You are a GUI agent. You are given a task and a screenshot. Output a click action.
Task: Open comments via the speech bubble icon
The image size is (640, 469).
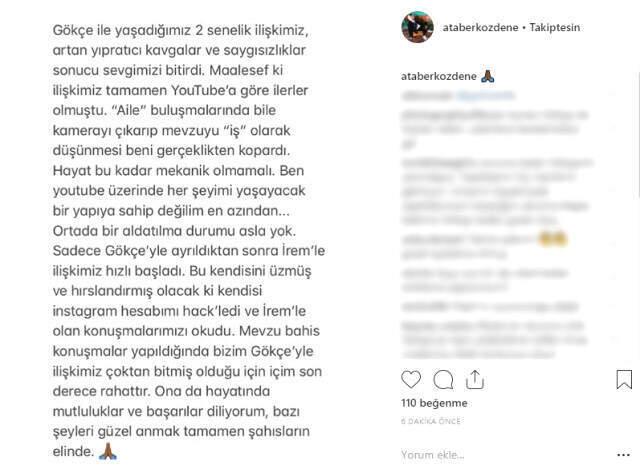(443, 380)
